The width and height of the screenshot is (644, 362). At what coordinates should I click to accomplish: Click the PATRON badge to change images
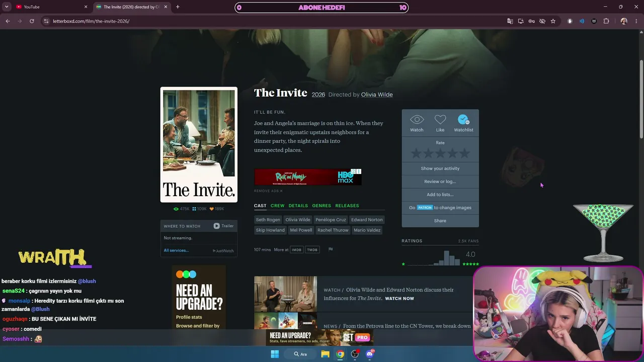(x=425, y=208)
